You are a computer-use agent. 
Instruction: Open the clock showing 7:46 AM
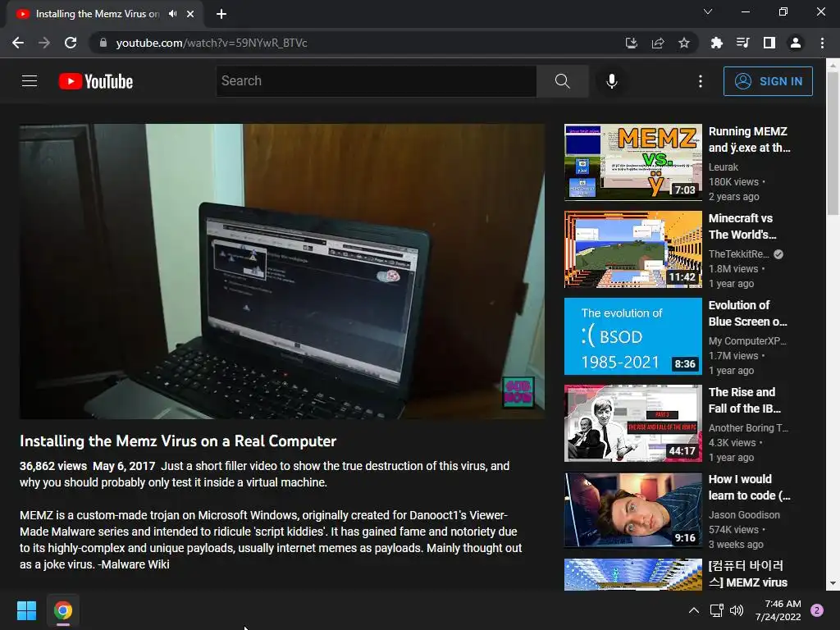[x=778, y=610]
